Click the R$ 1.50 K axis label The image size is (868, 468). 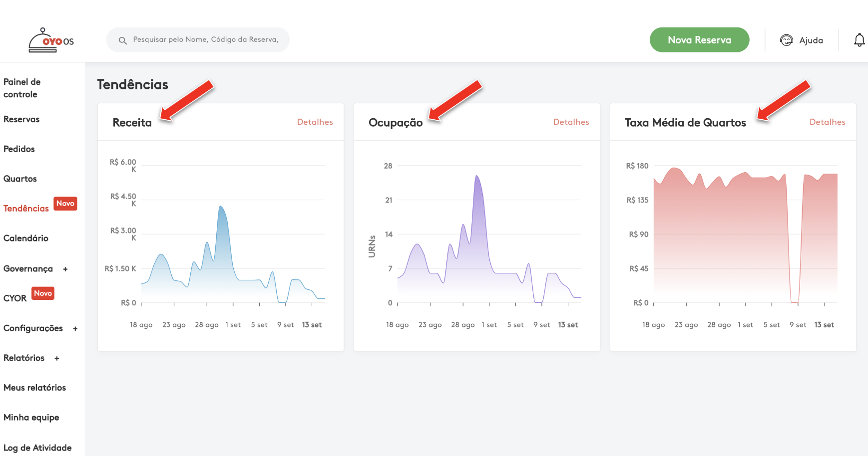click(x=120, y=269)
